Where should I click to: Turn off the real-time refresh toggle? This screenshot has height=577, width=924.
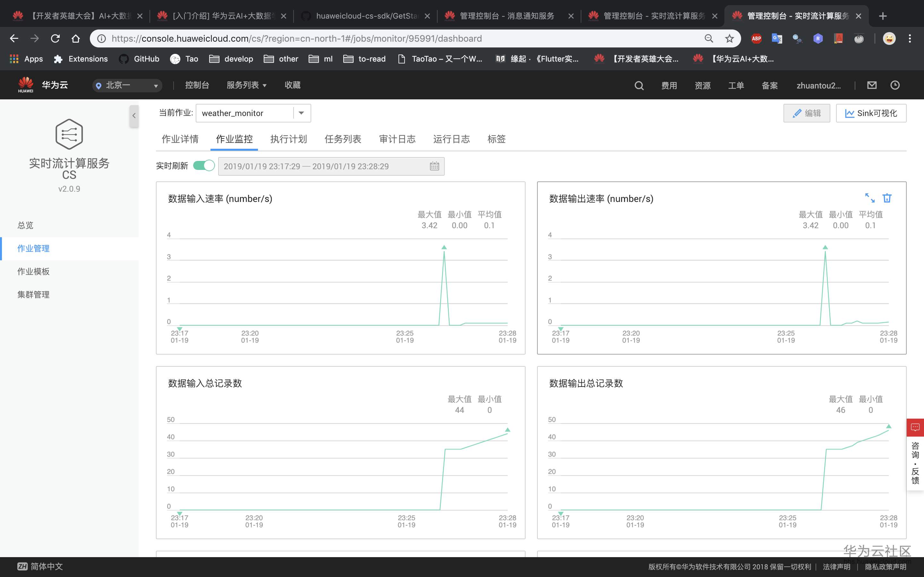[x=204, y=166]
